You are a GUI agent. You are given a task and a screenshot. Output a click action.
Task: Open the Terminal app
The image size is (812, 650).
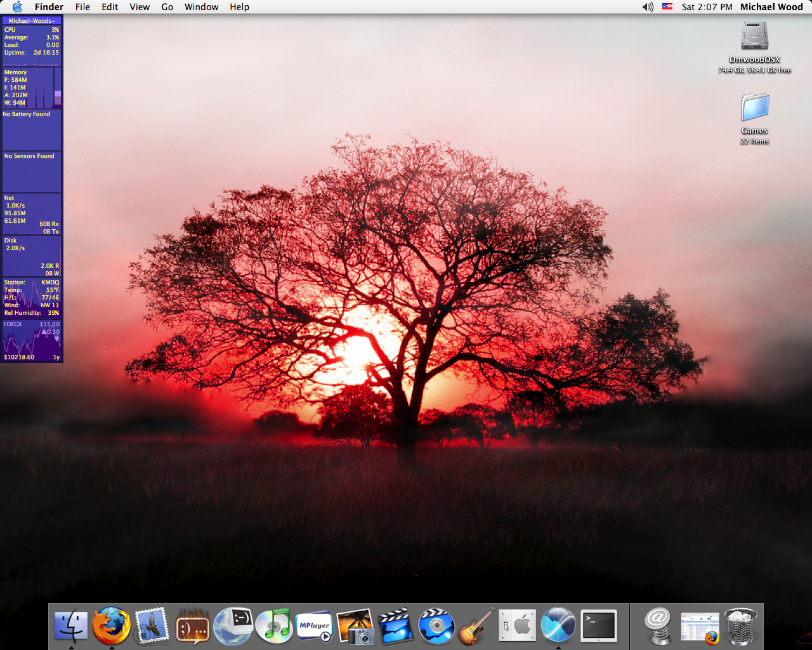[x=599, y=625]
